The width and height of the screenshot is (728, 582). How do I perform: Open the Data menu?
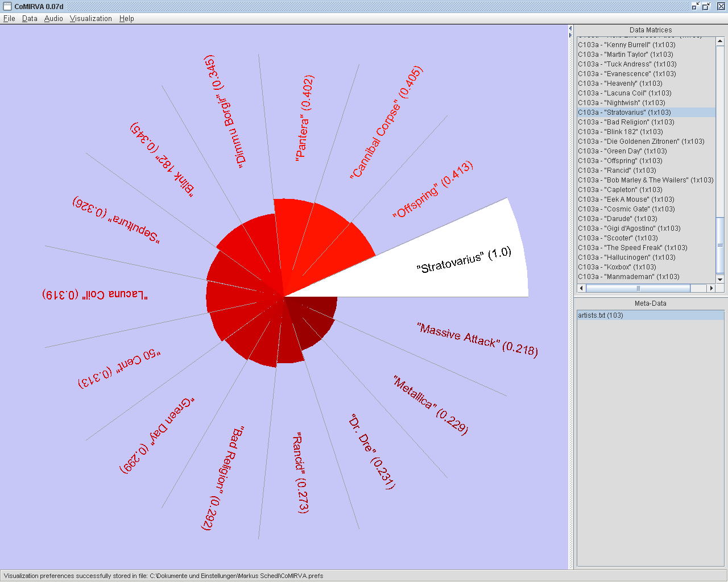point(30,18)
